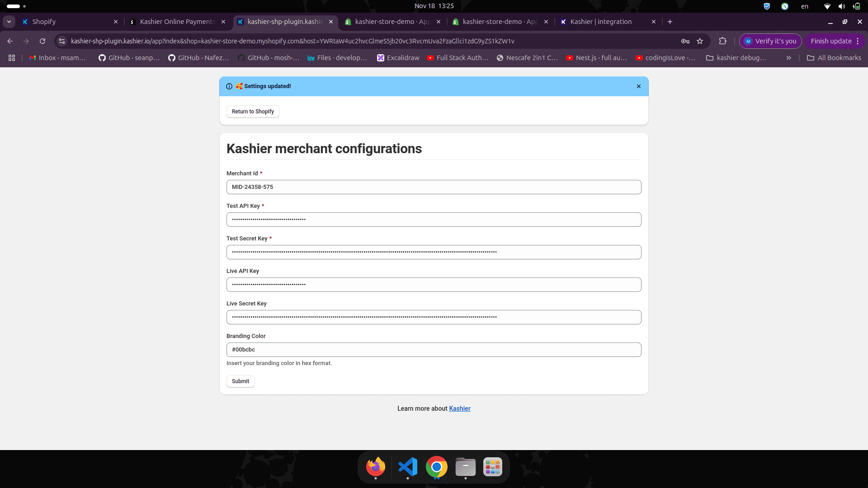The image size is (868, 488).
Task: Open the Wi-Fi status icon
Action: pos(827,6)
